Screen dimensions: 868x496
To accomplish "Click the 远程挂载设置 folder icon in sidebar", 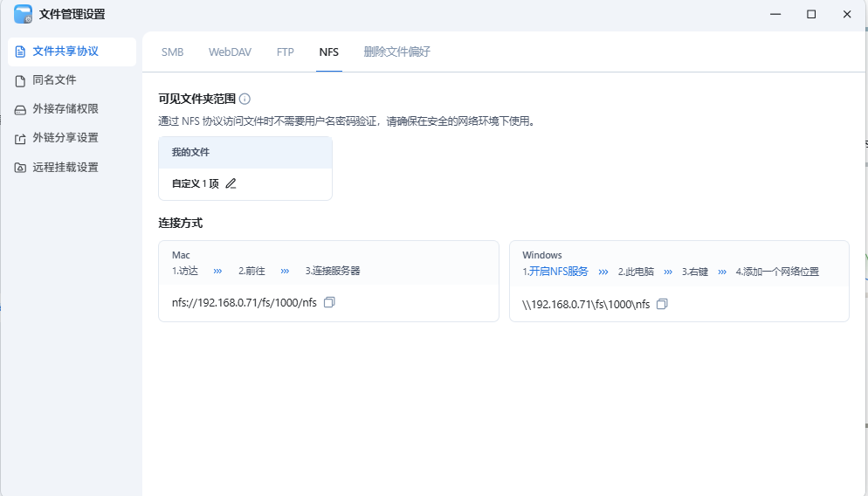I will [20, 168].
